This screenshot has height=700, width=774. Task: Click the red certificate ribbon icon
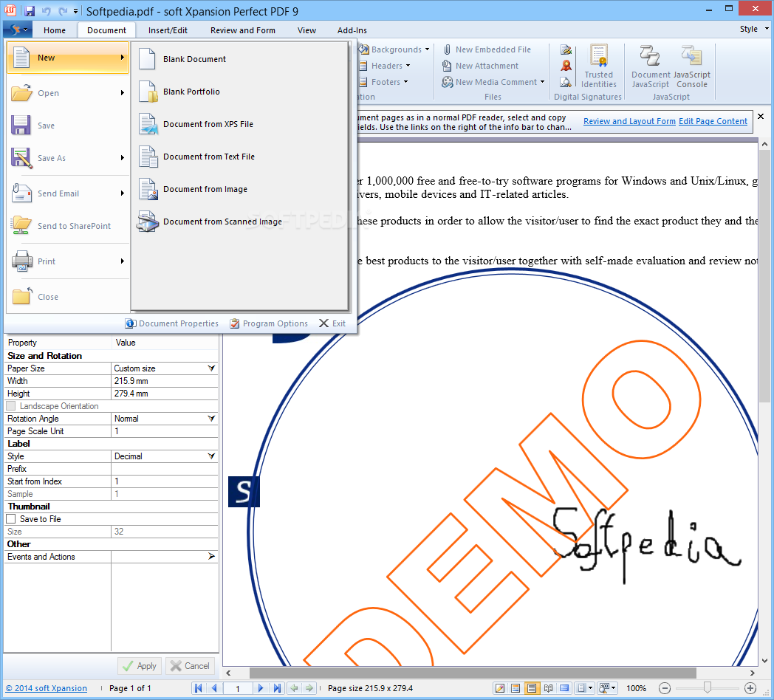(566, 66)
